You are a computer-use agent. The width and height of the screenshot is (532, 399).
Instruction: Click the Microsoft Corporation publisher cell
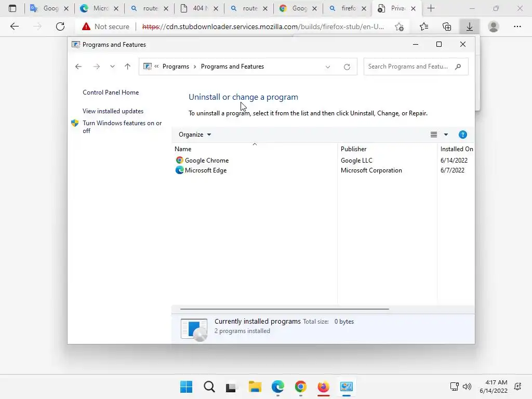pyautogui.click(x=371, y=170)
